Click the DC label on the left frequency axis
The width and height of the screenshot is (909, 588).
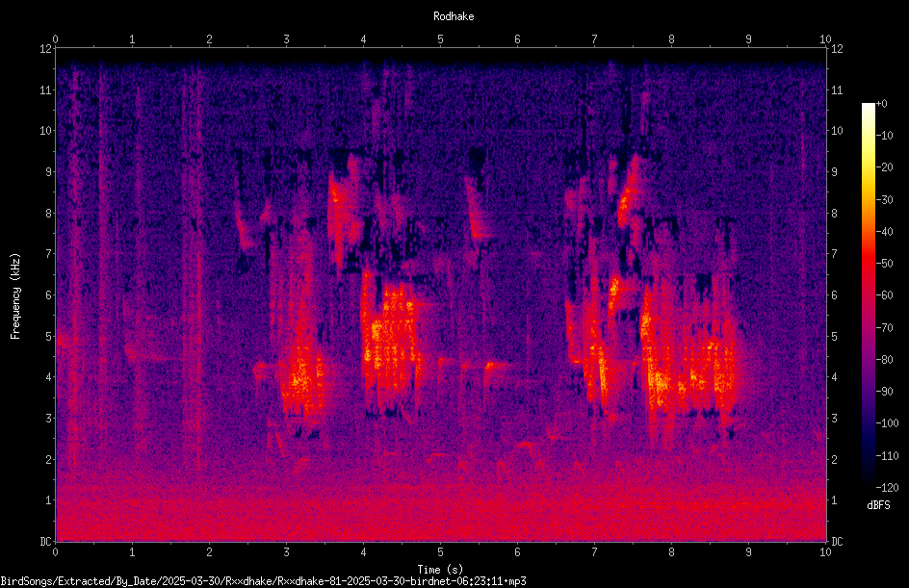(45, 541)
